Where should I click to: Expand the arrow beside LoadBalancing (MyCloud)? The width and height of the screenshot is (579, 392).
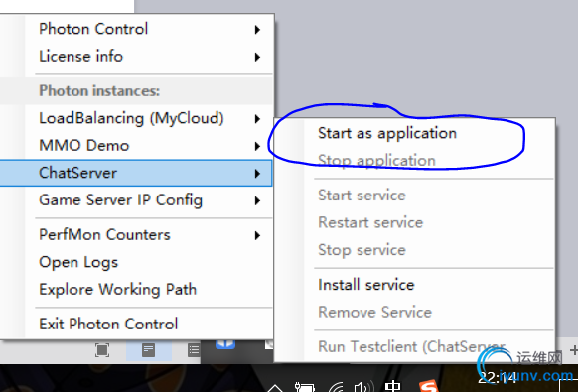pyautogui.click(x=257, y=119)
